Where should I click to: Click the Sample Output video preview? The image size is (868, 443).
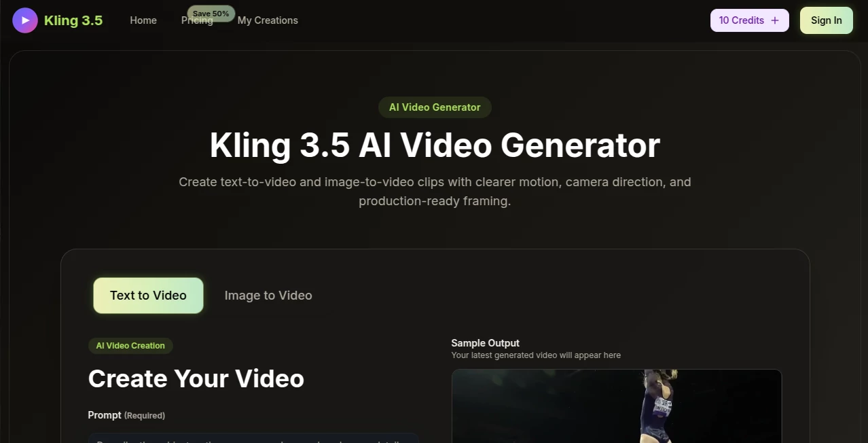pyautogui.click(x=617, y=406)
